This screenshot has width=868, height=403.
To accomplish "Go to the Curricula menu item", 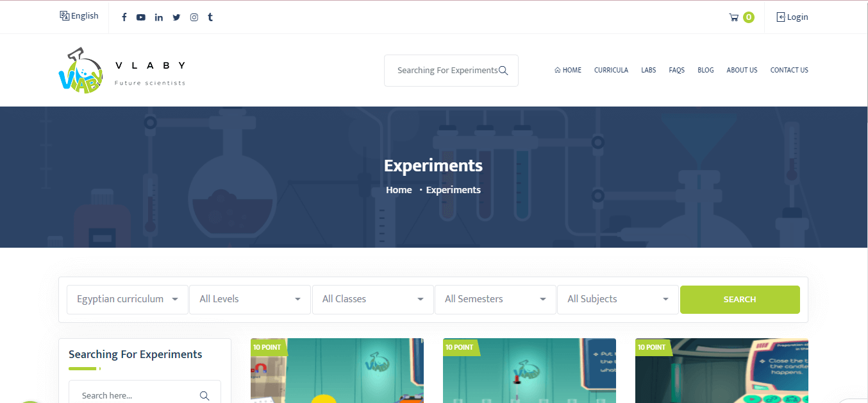I will coord(611,71).
